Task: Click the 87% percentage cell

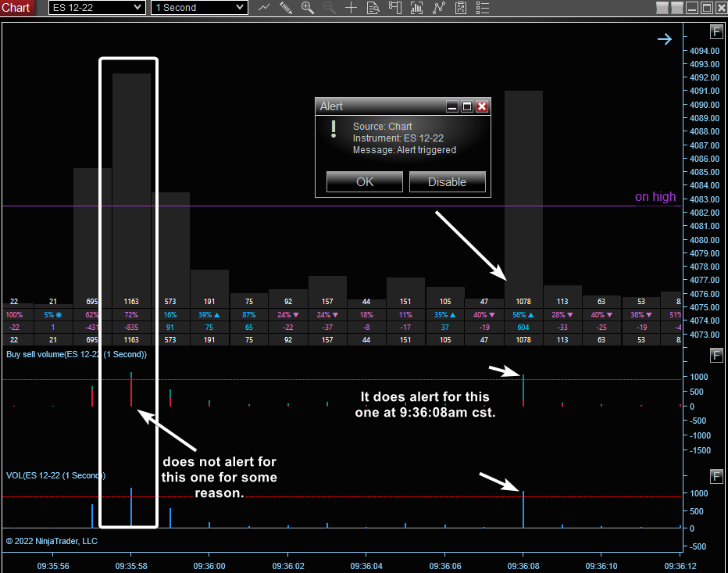Action: [249, 314]
